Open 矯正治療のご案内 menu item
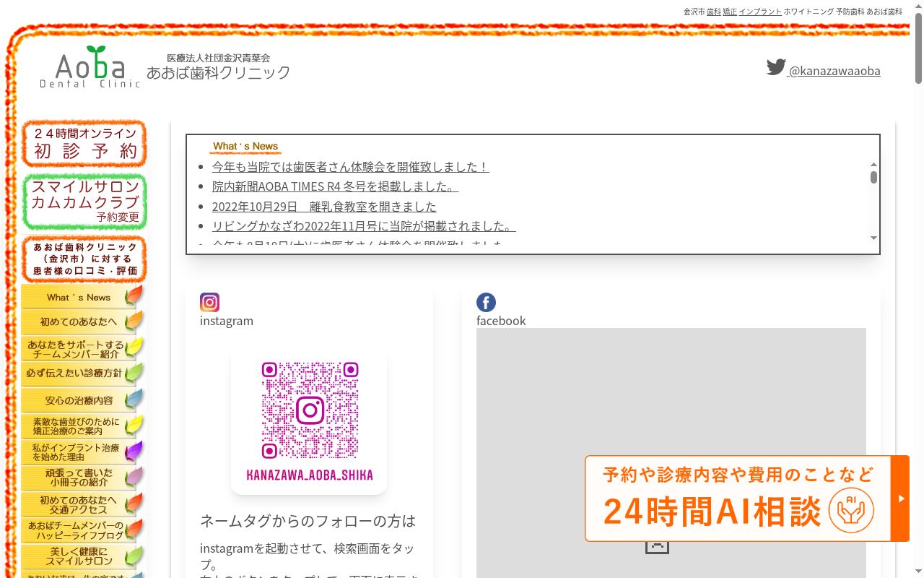924x578 pixels. pyautogui.click(x=82, y=426)
